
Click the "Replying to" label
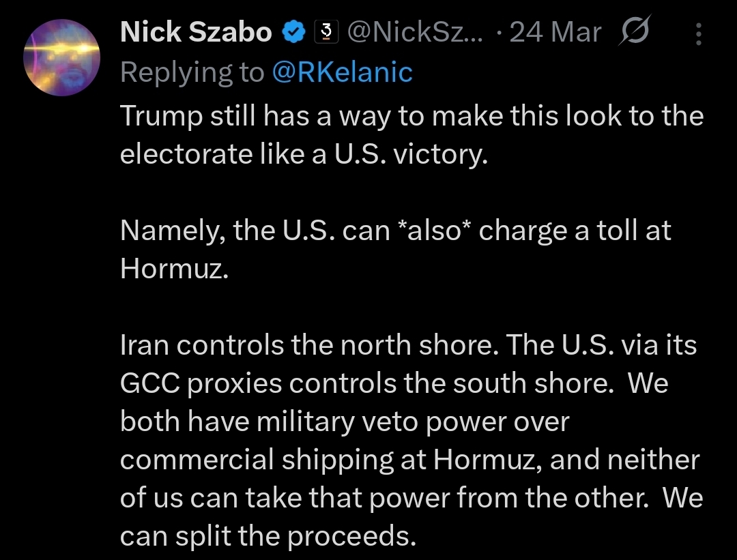pyautogui.click(x=192, y=72)
